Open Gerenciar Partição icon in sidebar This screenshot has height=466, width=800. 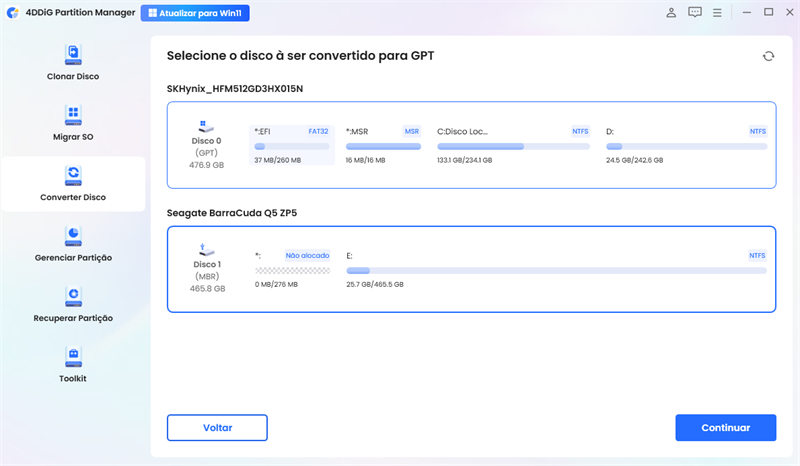(x=73, y=236)
